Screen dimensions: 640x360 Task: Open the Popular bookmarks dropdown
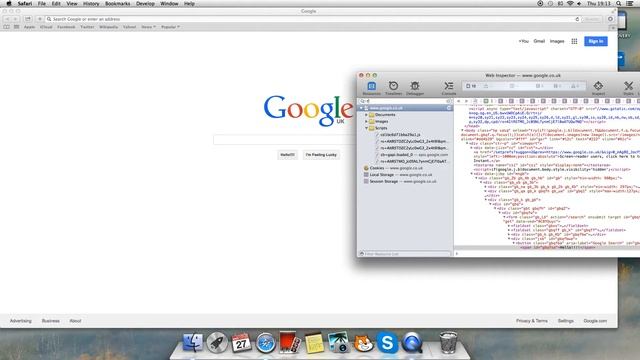point(170,27)
